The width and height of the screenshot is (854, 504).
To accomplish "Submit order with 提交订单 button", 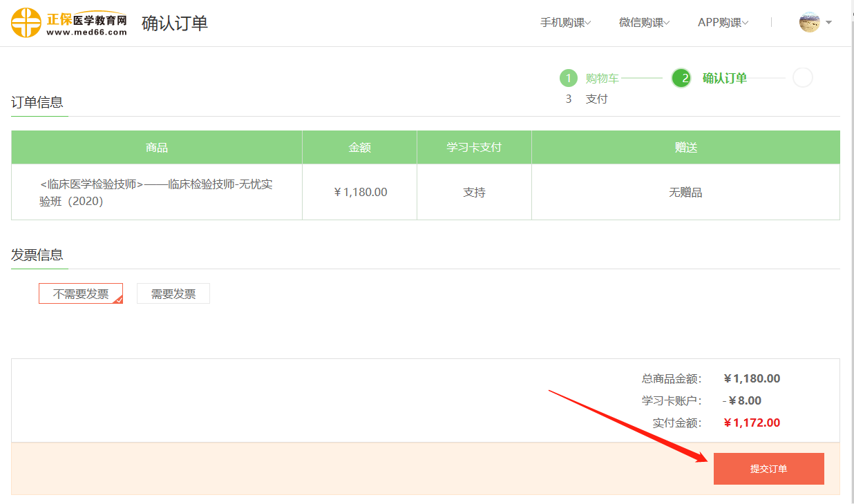I will tap(768, 469).
